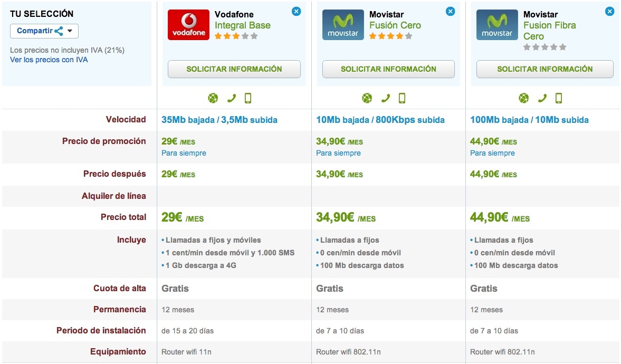
Task: Click the Vodafone Precio de promoción 29€ /MES
Action: pyautogui.click(x=178, y=142)
